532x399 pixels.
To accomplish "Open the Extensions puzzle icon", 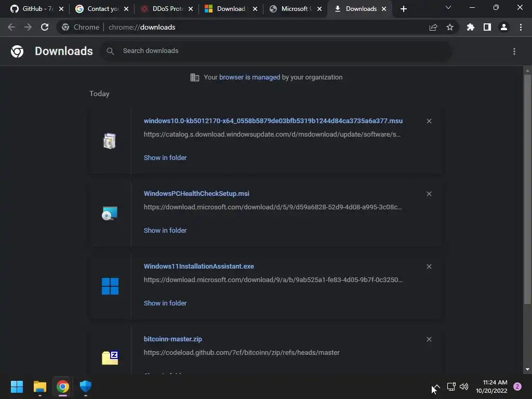I will tap(470, 27).
